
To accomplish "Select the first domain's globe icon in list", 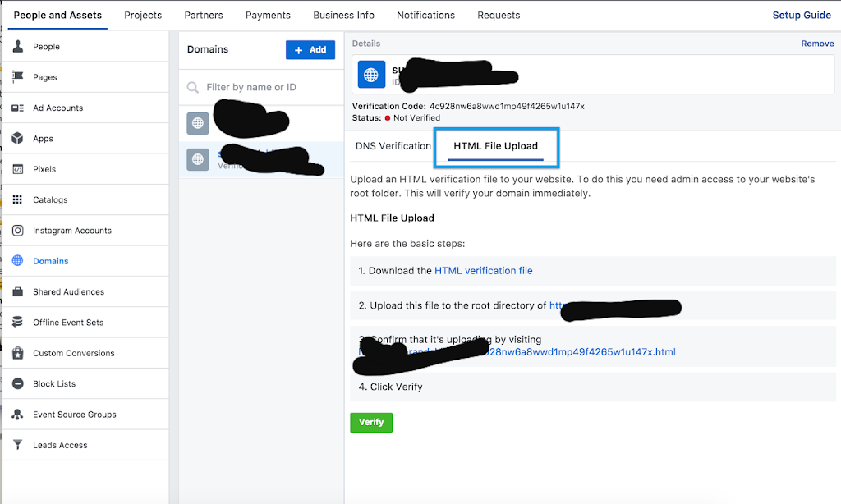I will 198,123.
